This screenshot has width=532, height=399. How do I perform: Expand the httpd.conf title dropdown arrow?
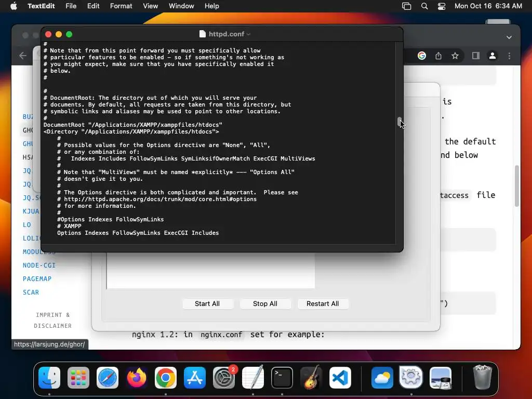coord(248,34)
